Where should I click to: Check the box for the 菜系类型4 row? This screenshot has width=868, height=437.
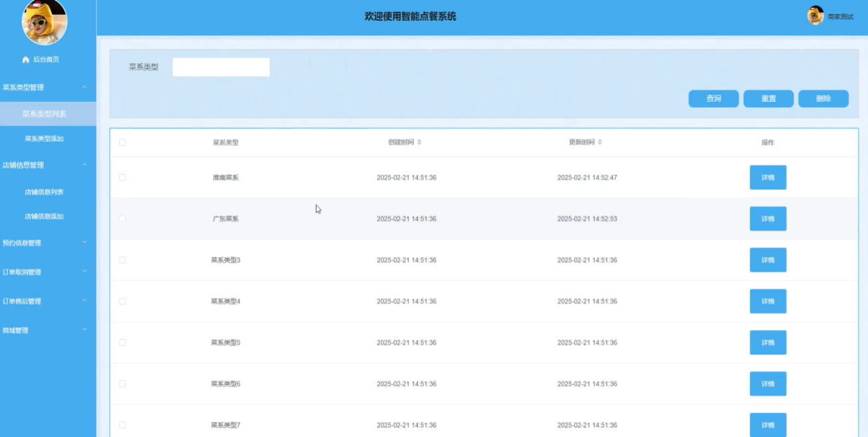coord(122,301)
